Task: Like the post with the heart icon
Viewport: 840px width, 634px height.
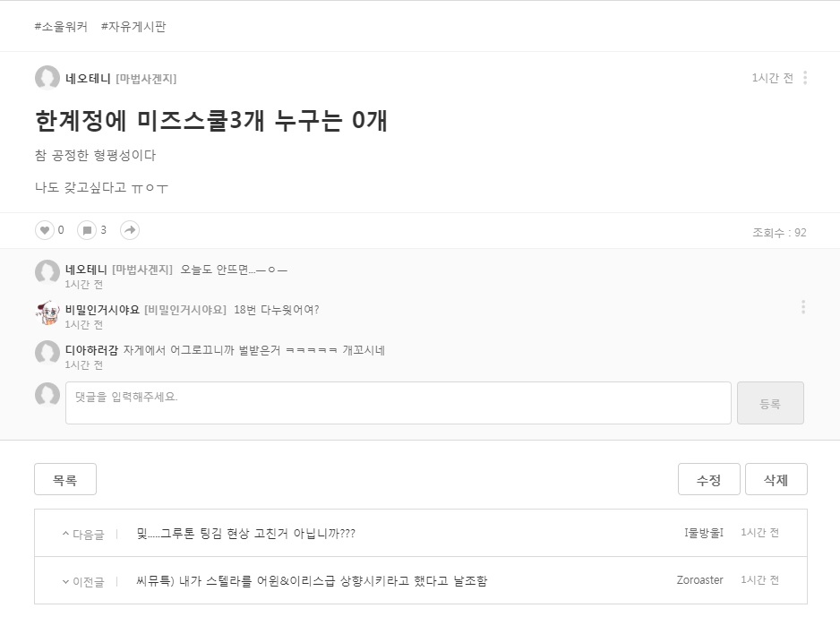Action: 45,230
